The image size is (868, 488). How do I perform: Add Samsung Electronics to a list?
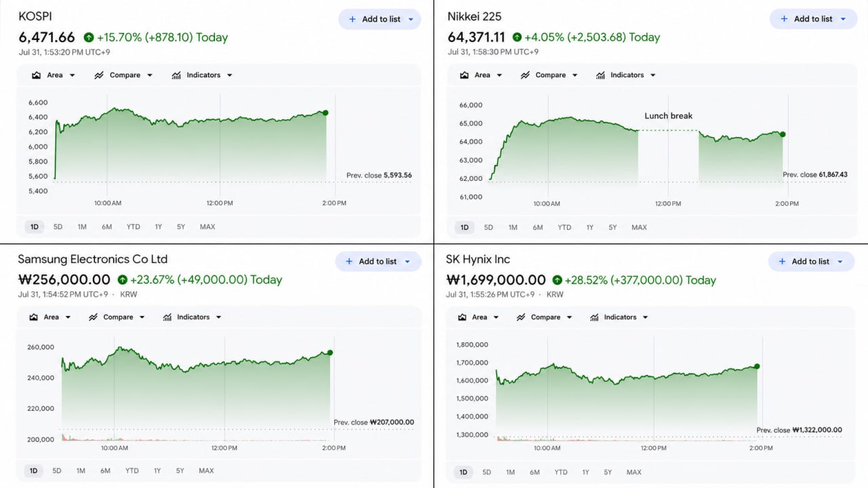coord(378,262)
